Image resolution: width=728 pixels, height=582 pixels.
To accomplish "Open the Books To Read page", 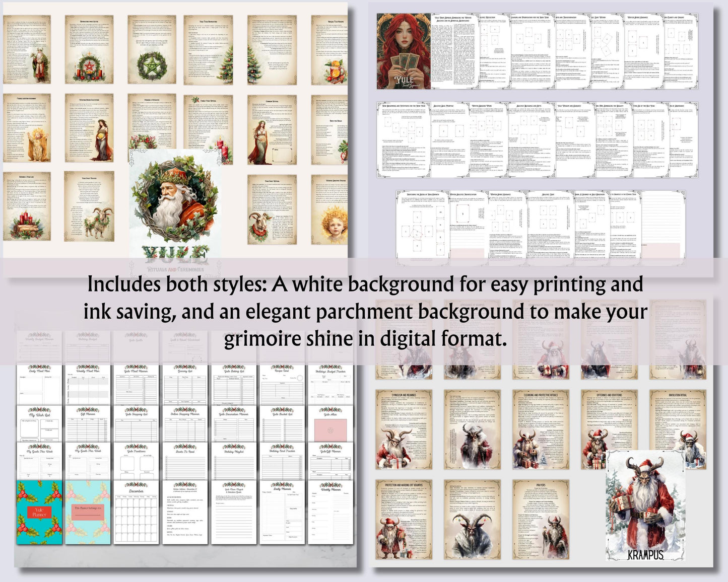I will pos(184,461).
